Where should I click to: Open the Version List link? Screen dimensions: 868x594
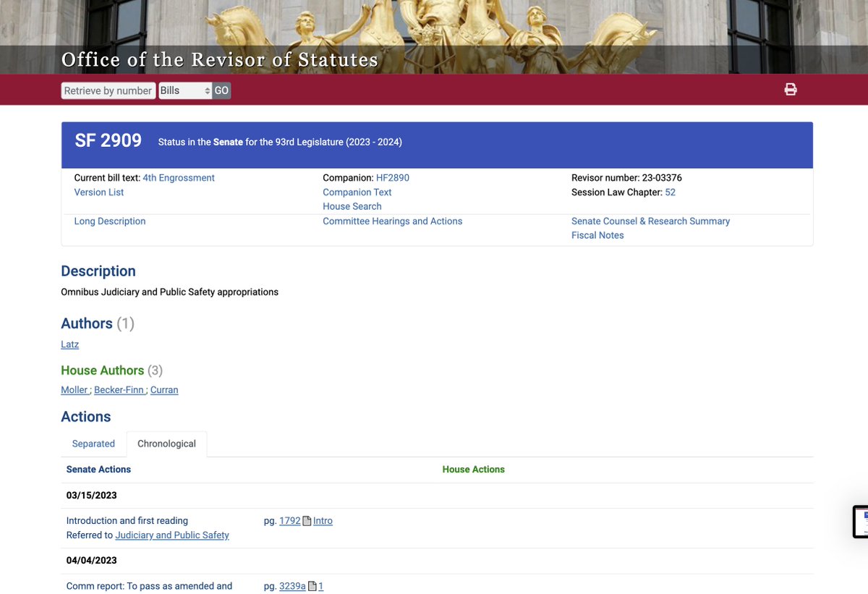(x=99, y=192)
